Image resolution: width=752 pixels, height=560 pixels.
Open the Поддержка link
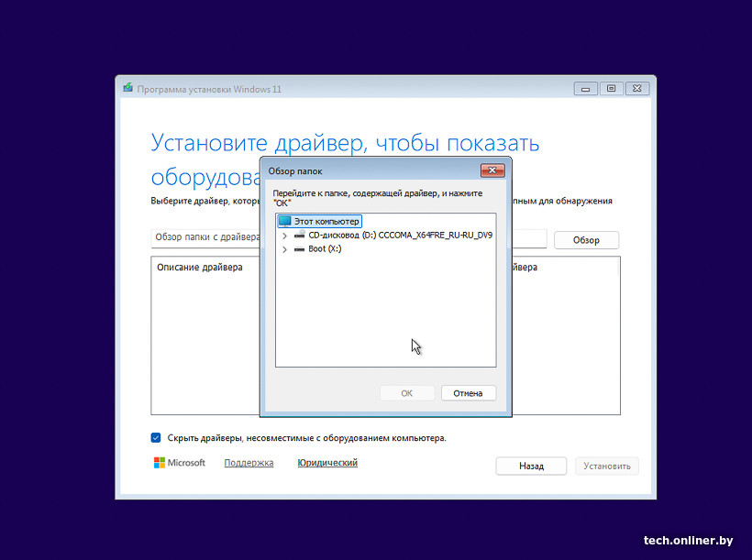pyautogui.click(x=249, y=463)
